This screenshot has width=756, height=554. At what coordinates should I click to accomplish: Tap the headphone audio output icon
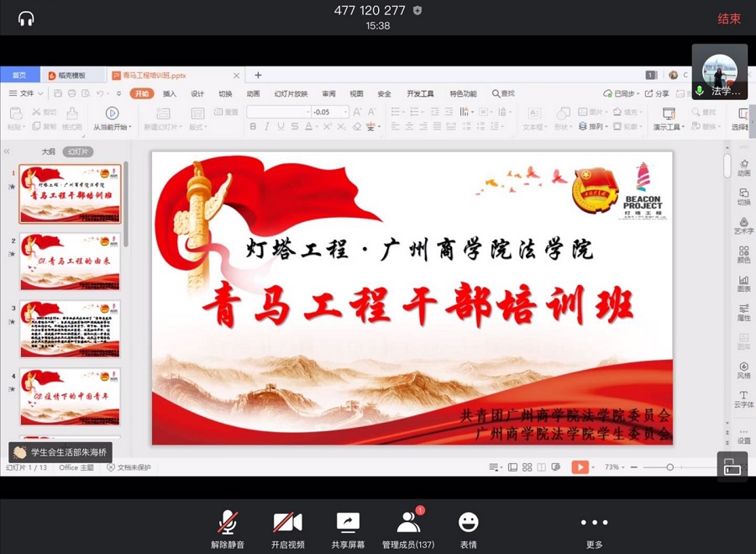26,18
